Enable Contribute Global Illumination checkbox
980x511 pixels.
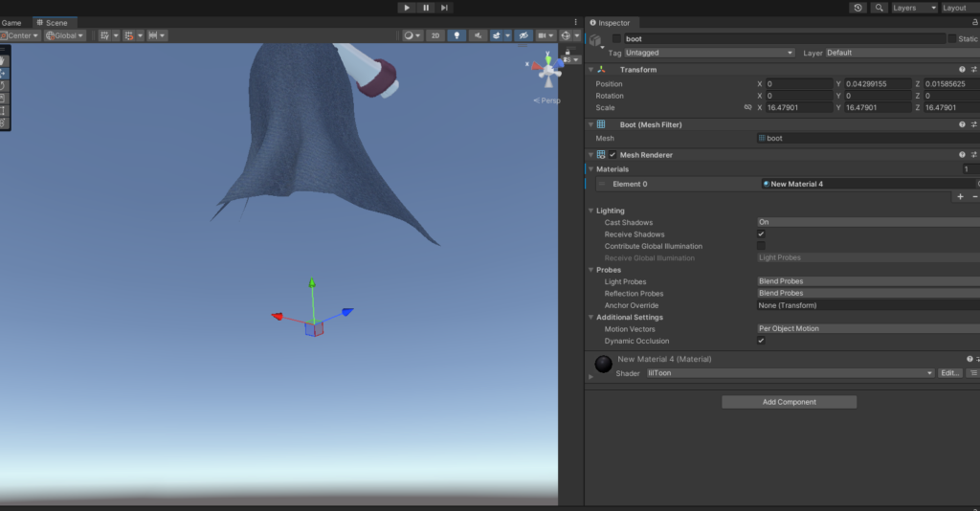[761, 246]
